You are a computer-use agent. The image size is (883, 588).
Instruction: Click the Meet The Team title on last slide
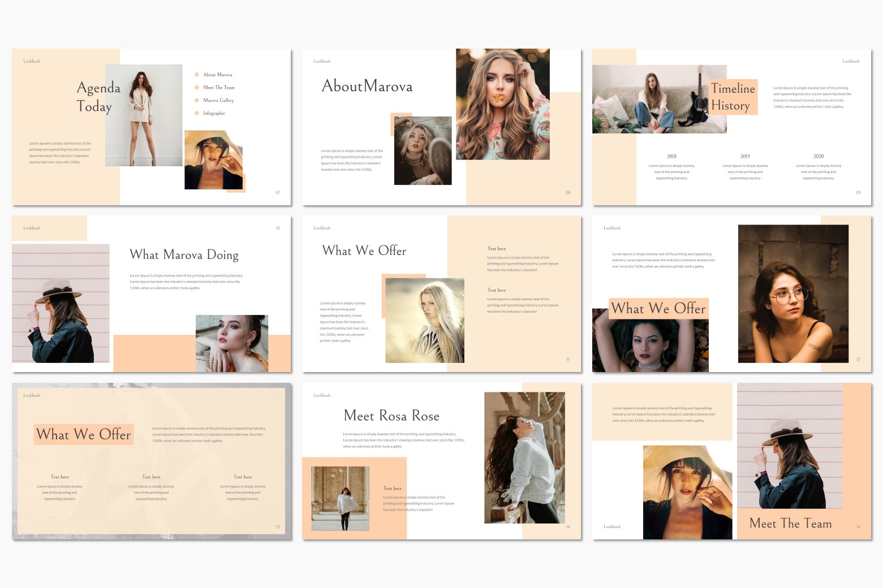point(790,524)
